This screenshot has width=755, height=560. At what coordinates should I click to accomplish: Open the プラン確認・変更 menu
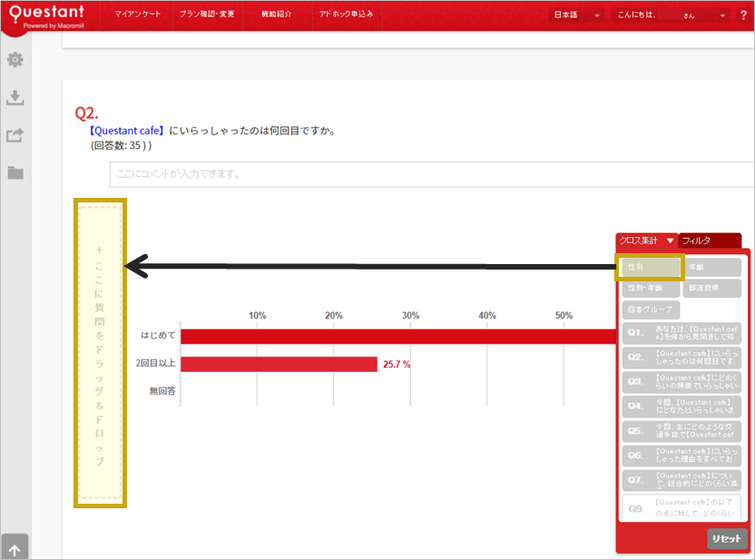(x=207, y=15)
